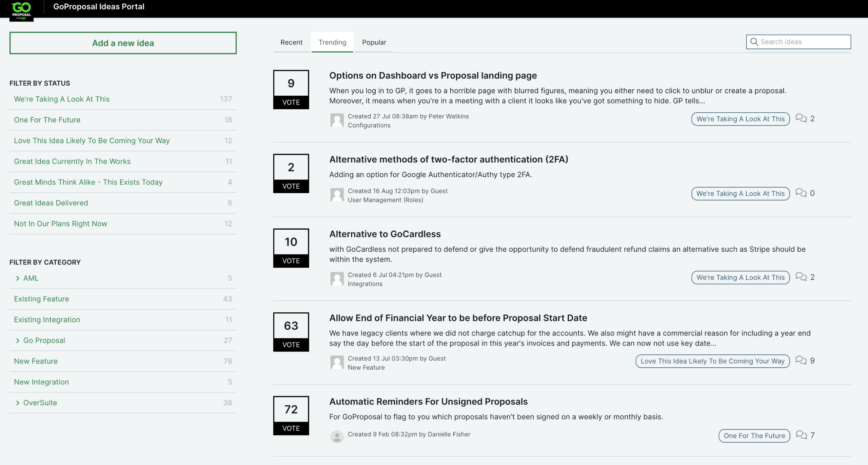
Task: Expand the AML category chevron
Action: [x=18, y=278]
